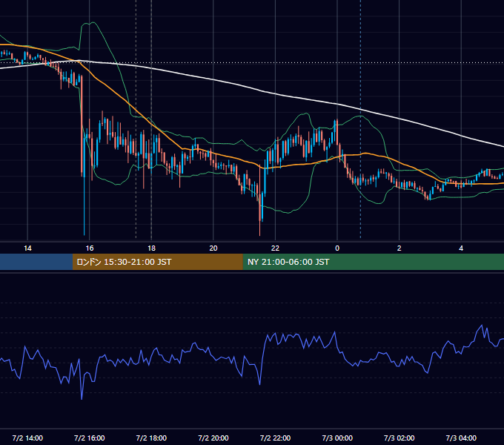The height and width of the screenshot is (445, 504).
Task: Click the 7/2 16:00 time label
Action: click(90, 438)
